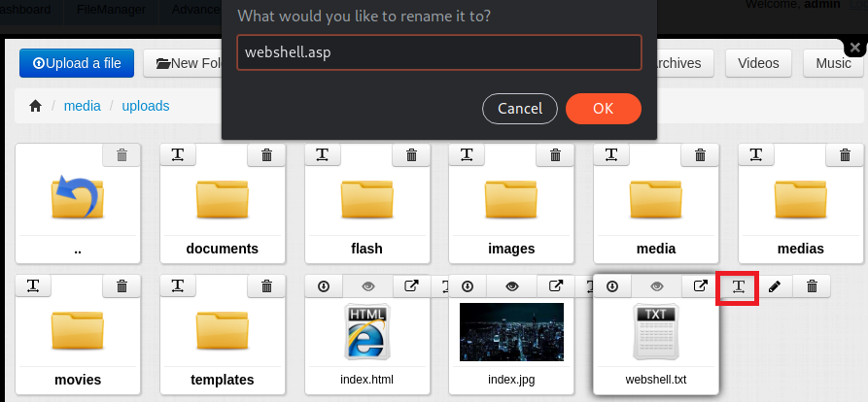Filter files by Music
Viewport: 868px width, 402px height.
tap(833, 63)
